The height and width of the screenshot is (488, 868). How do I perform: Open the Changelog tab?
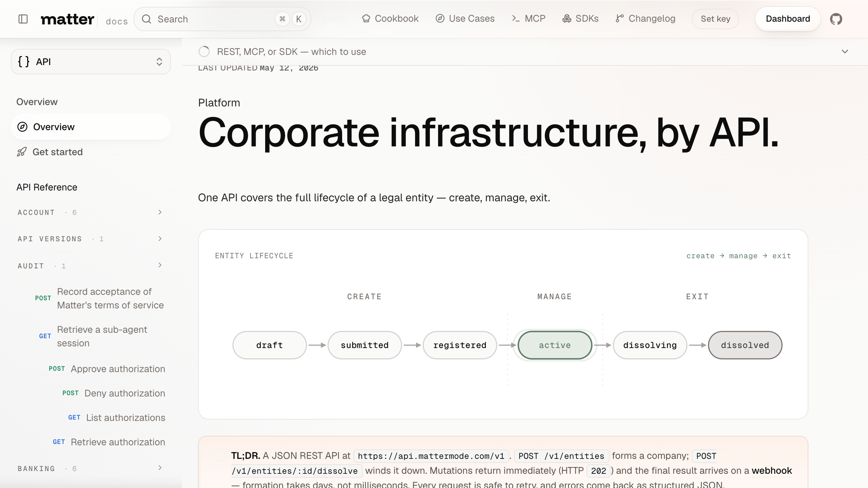point(646,19)
